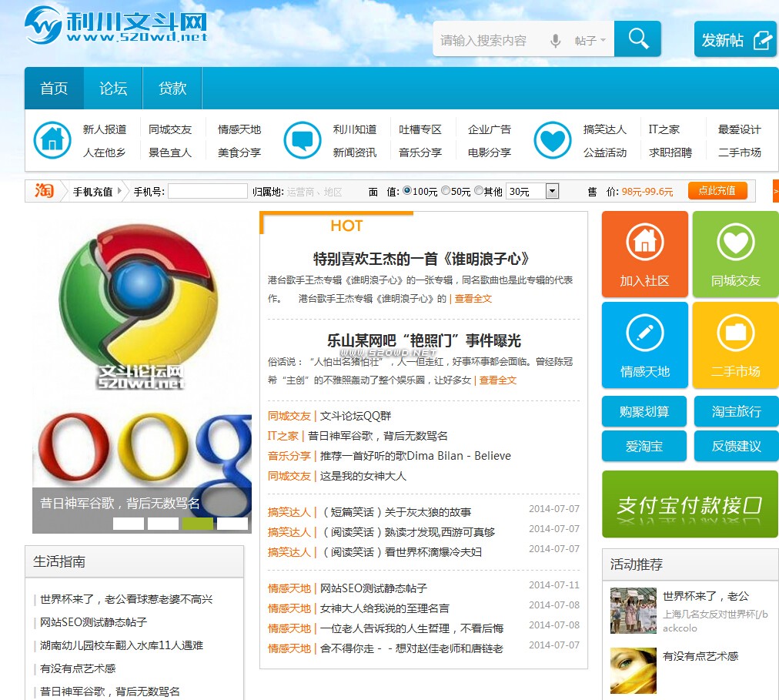
Task: Click the 手机充值 tab label
Action: click(x=93, y=192)
